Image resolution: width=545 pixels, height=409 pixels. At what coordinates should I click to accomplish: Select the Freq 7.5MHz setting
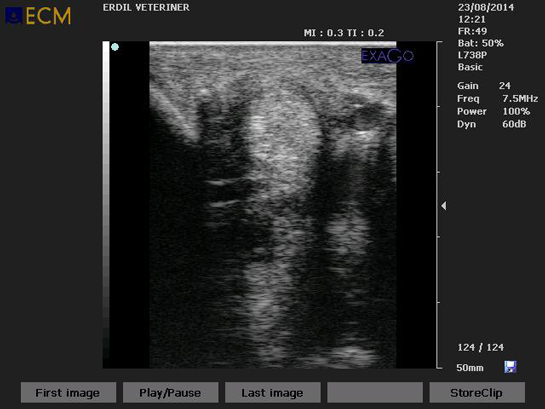point(497,99)
